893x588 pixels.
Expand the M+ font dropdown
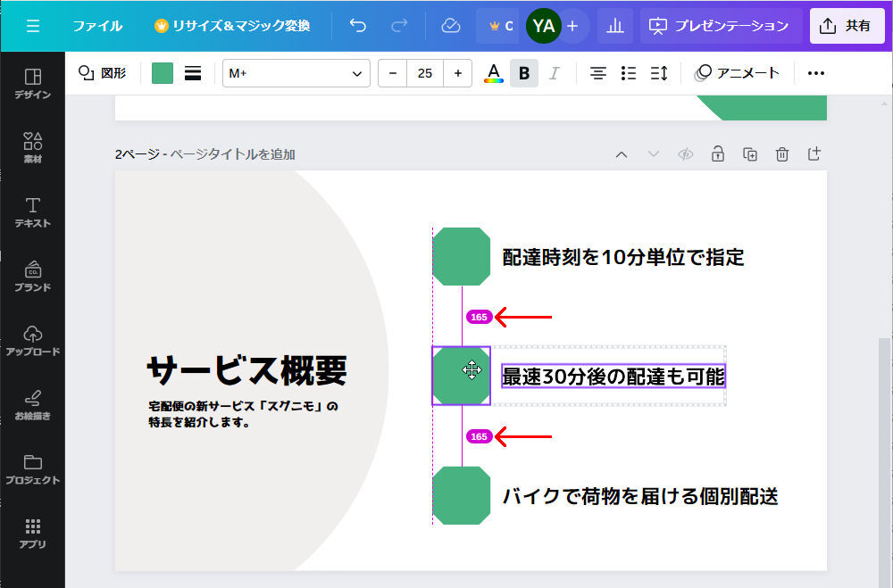(x=296, y=73)
